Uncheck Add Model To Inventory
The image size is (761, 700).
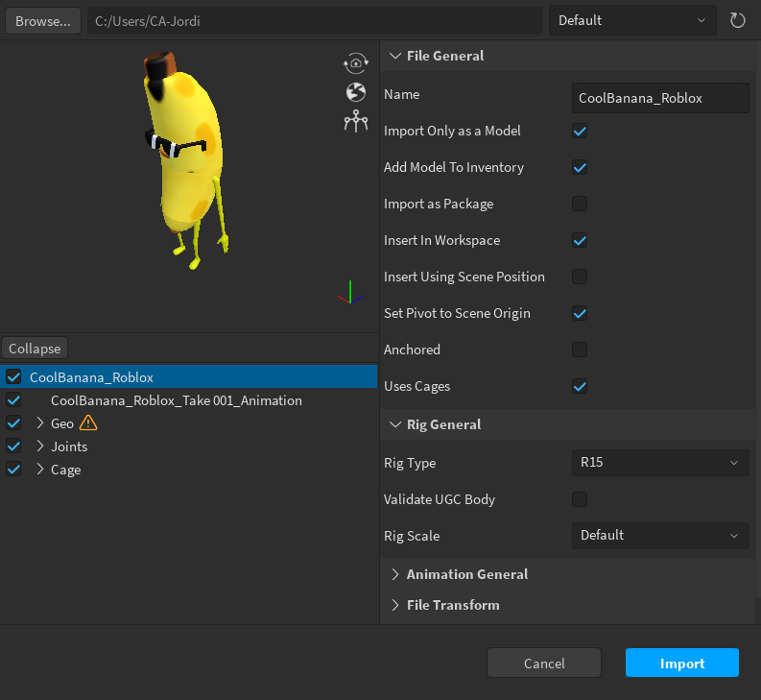[580, 168]
